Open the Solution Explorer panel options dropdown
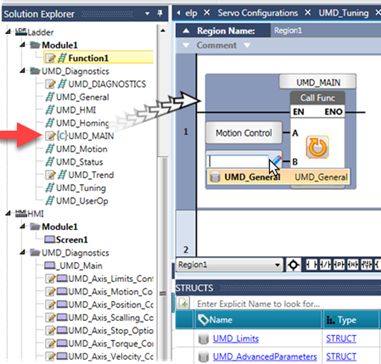 tap(148, 14)
